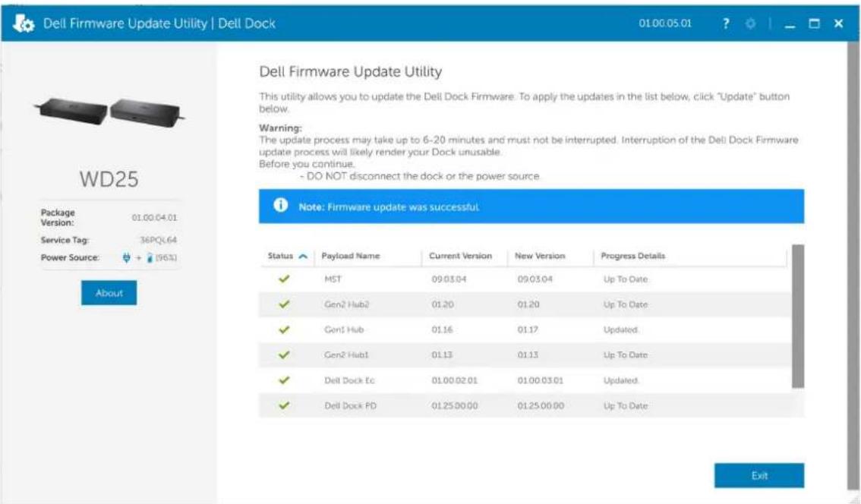Viewport: 861px width, 504px height.
Task: Click the green checkmark for Dell Dock PD
Action: (284, 405)
